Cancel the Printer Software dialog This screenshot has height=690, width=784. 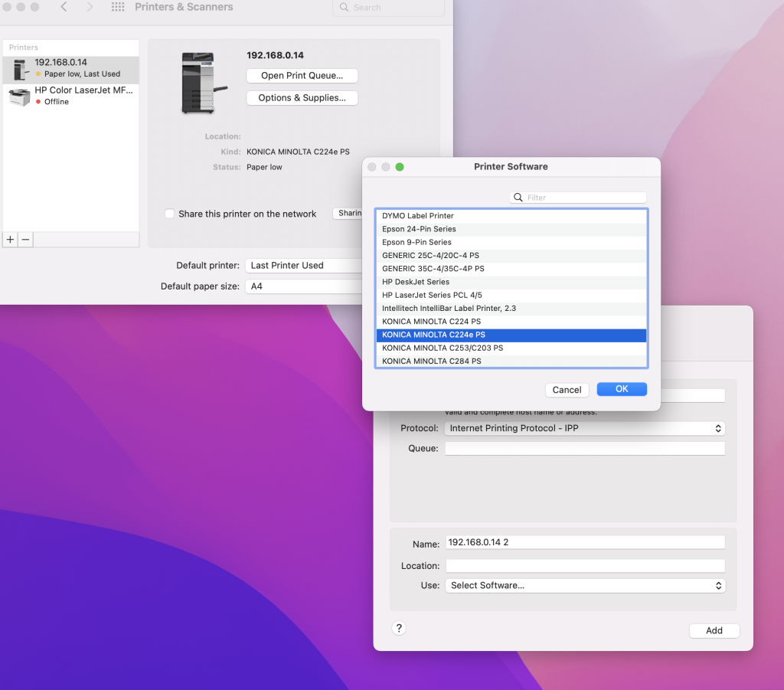(x=567, y=390)
